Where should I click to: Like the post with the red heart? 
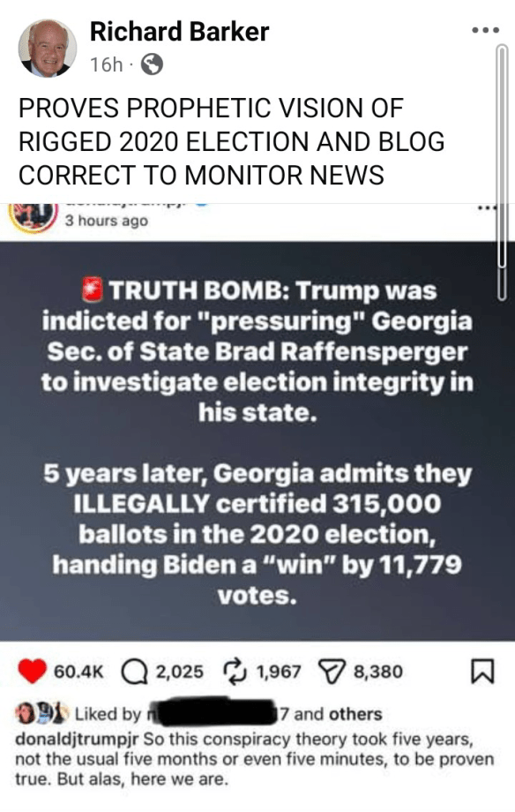click(32, 671)
